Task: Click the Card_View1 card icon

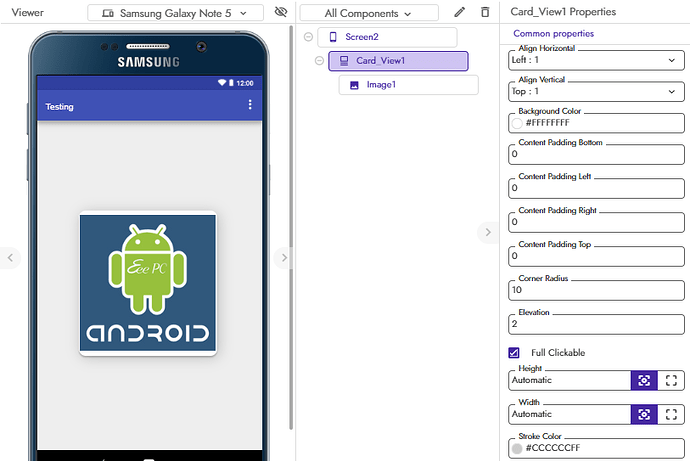Action: pos(344,61)
